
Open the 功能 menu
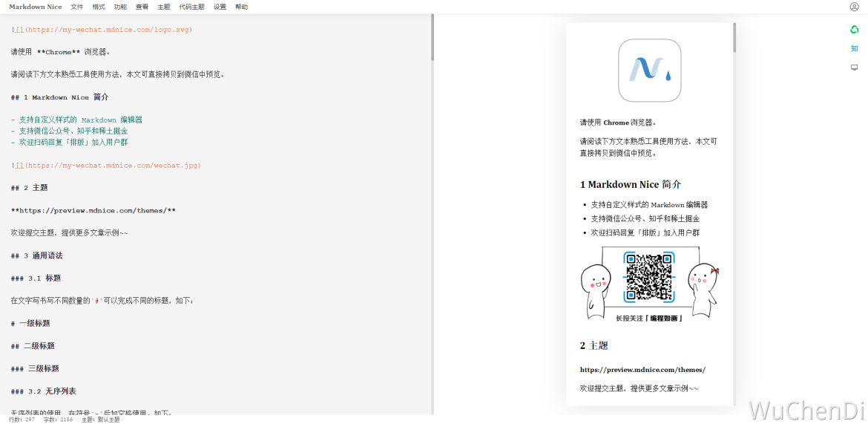point(120,7)
